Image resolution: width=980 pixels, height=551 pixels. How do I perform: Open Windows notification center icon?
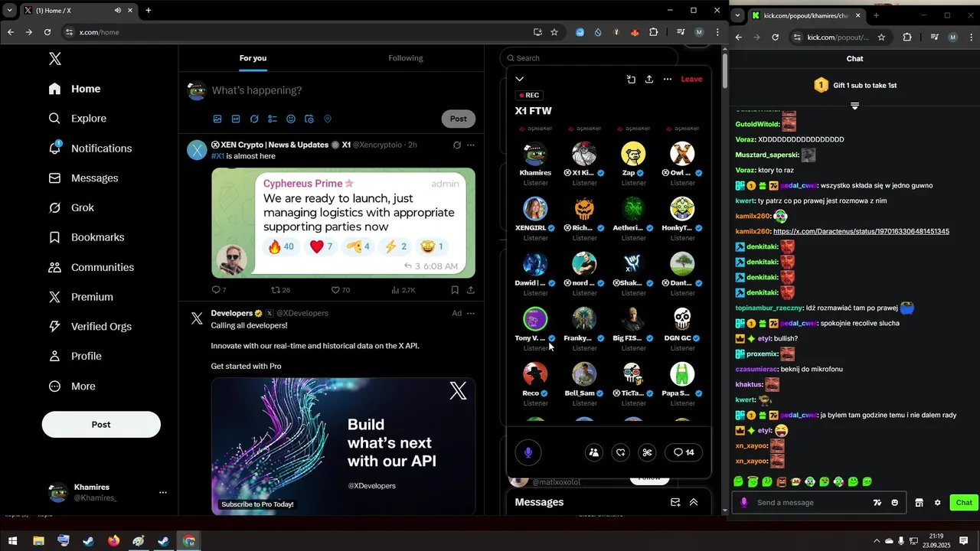click(x=964, y=541)
